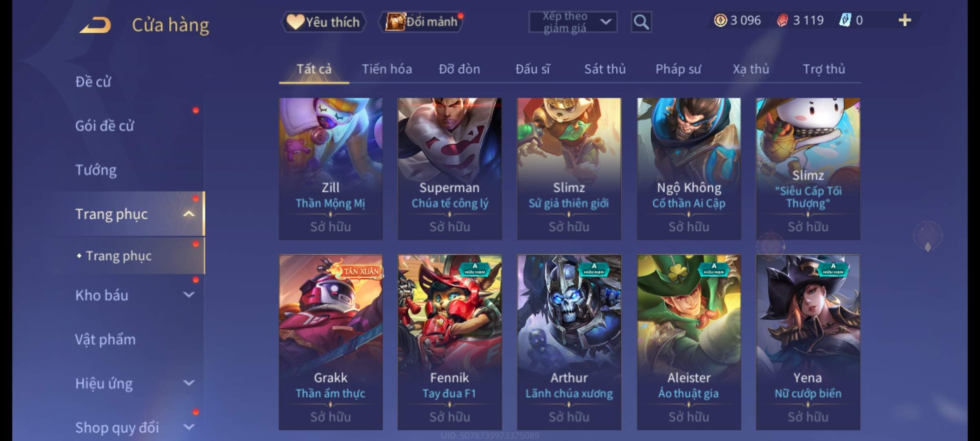
Task: Open the search magnifier icon
Action: click(641, 22)
